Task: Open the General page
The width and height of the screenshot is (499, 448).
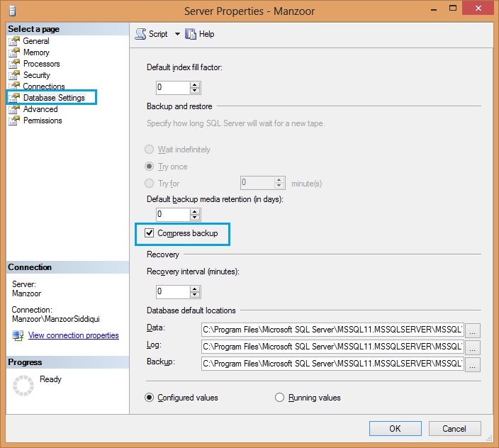Action: point(36,41)
